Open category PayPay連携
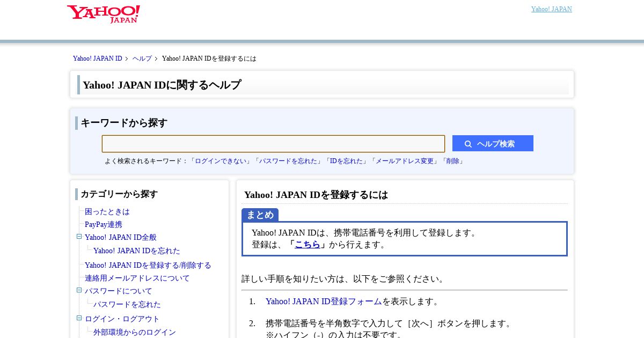Image resolution: width=644 pixels, height=338 pixels. 104,225
